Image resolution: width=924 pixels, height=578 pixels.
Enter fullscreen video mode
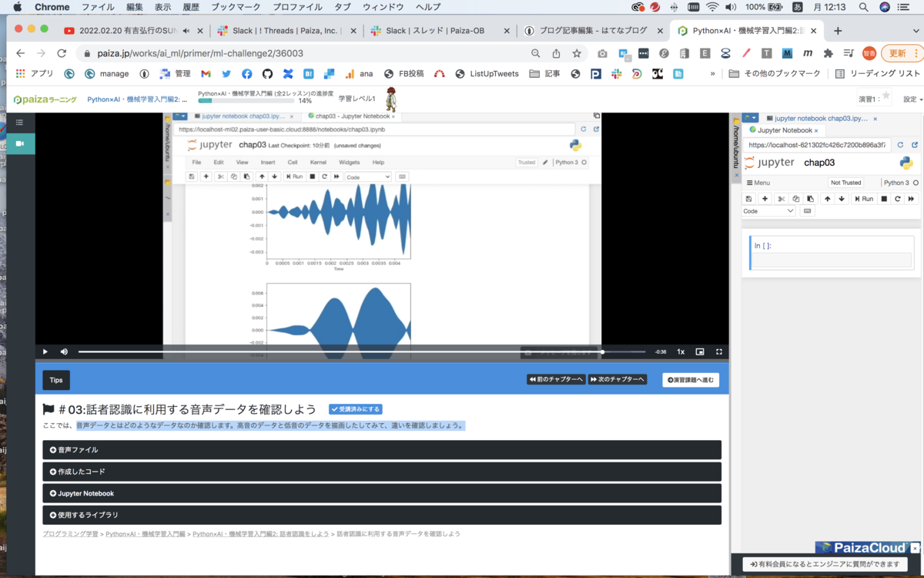click(x=719, y=351)
